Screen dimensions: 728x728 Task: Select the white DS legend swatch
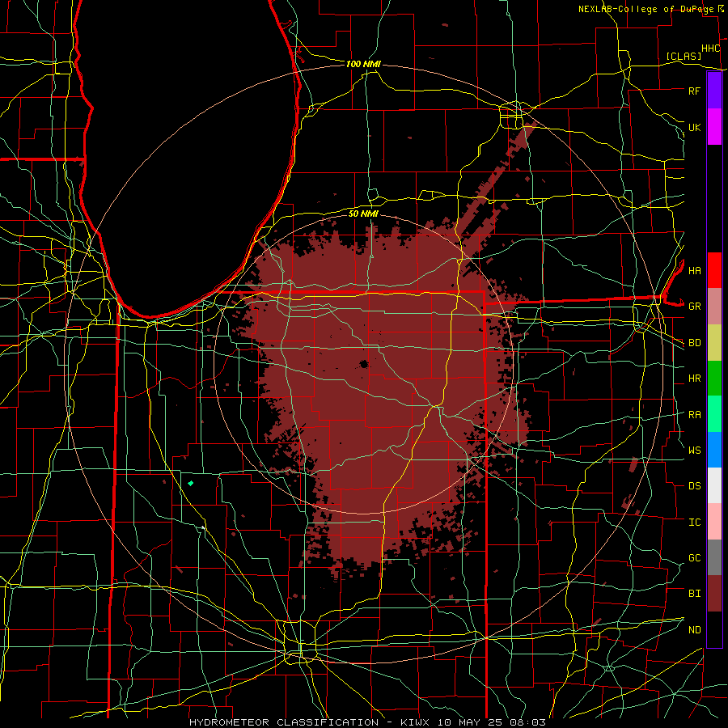(714, 485)
